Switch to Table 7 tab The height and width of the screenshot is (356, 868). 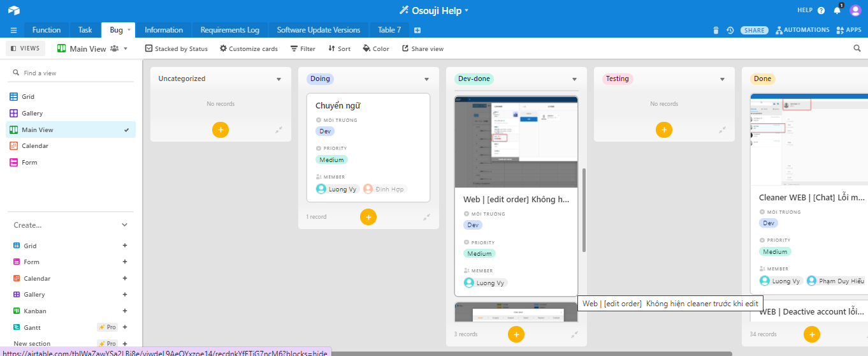coord(389,30)
